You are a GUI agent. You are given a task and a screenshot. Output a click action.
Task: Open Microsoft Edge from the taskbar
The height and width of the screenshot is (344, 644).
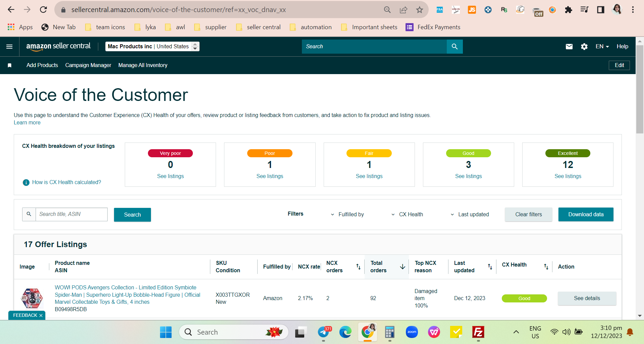345,332
